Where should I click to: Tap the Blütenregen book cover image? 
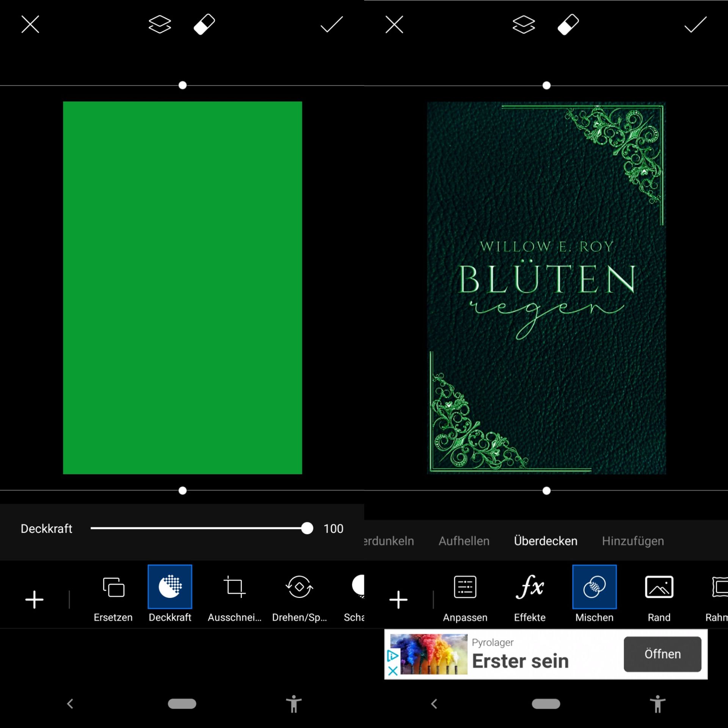point(546,287)
